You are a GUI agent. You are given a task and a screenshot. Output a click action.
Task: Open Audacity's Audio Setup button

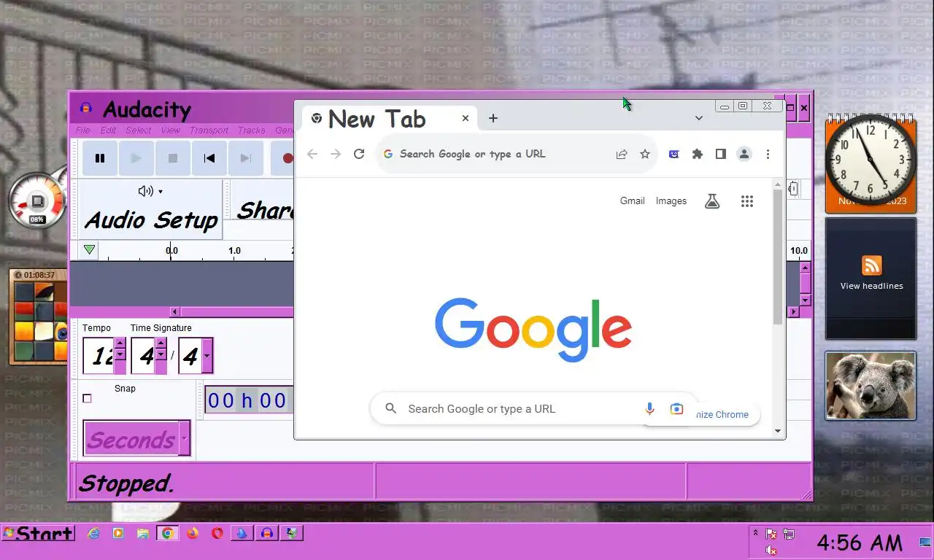click(x=151, y=209)
